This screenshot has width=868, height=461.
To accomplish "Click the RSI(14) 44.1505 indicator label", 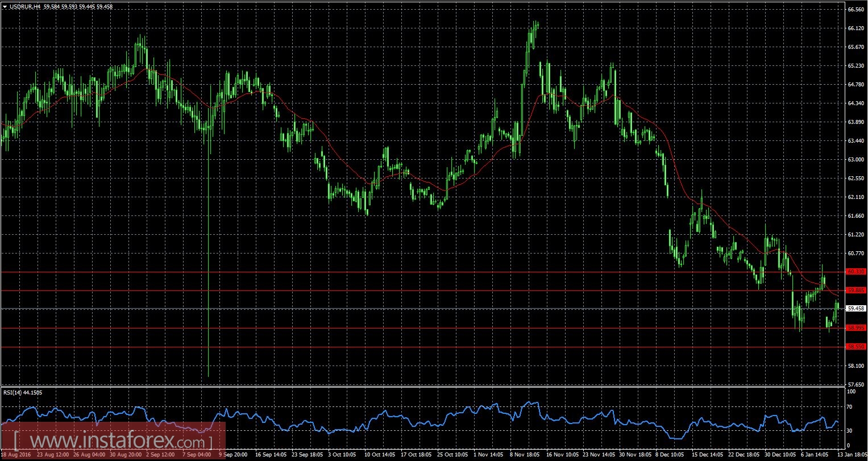I will [22, 392].
